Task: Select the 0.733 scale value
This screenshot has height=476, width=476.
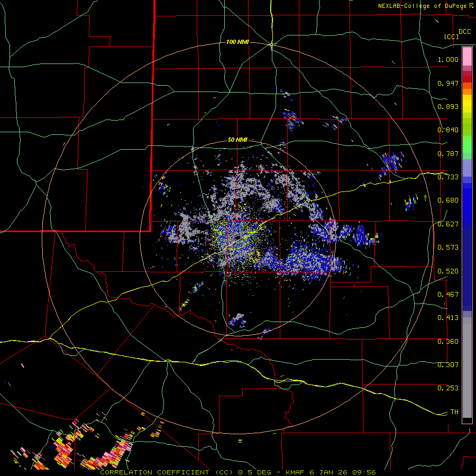Action: pyautogui.click(x=448, y=177)
